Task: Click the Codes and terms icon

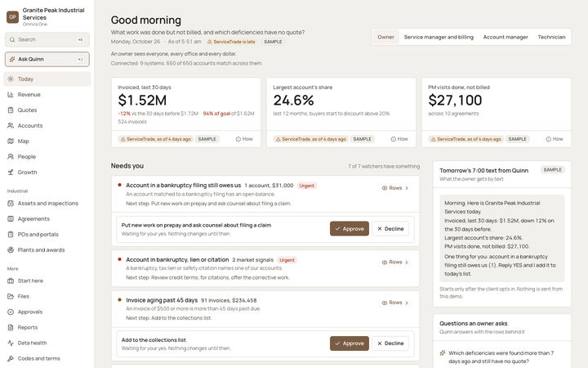Action: [11, 358]
